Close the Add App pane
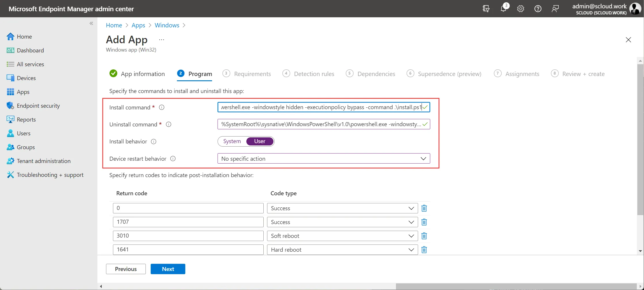644x290 pixels. [628, 40]
